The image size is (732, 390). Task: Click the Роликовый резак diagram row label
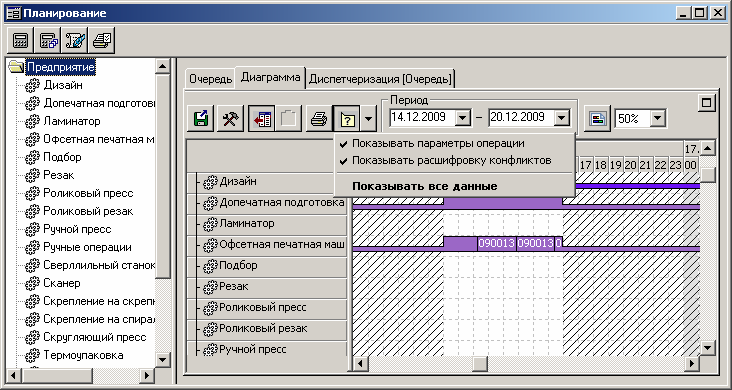coord(263,329)
